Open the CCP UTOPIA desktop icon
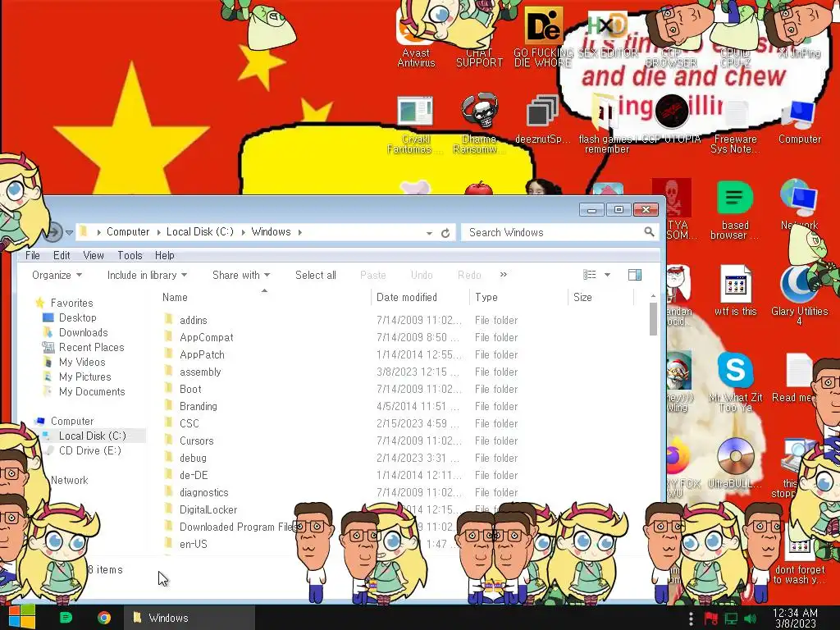 [x=671, y=119]
